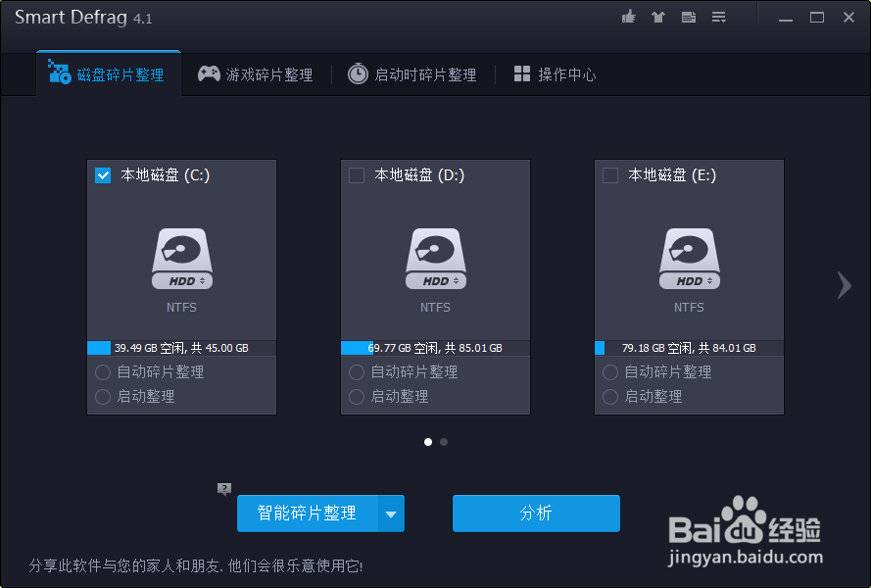Enable 自动碎片整理 for drive E:

pyautogui.click(x=610, y=371)
